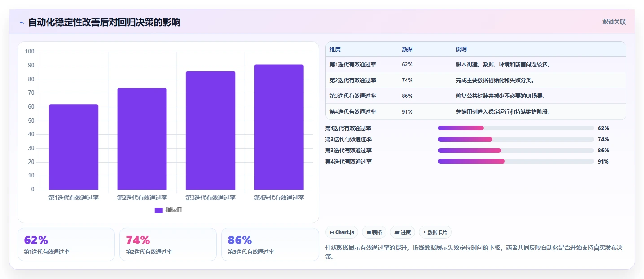Select the 表格 tag chip
The height and width of the screenshot is (279, 644).
click(x=374, y=232)
